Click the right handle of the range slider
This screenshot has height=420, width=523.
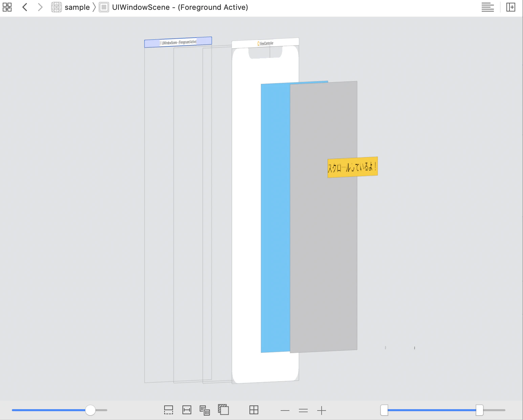point(480,410)
